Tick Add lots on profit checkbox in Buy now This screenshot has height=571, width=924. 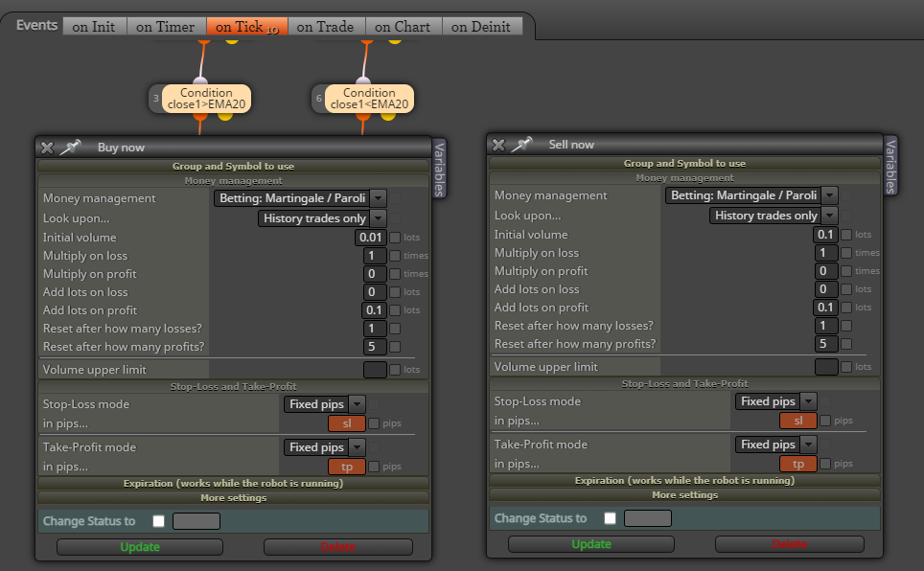[395, 310]
